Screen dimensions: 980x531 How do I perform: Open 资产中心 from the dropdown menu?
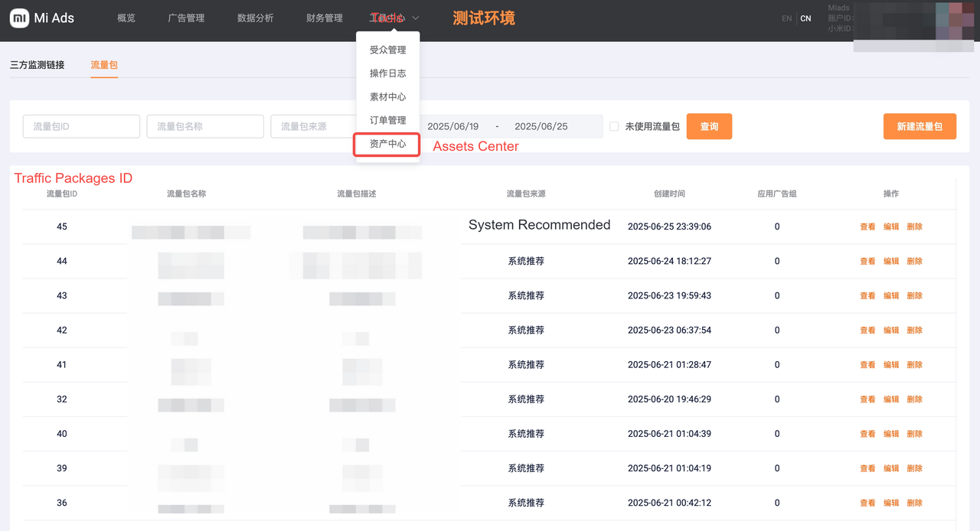pyautogui.click(x=387, y=144)
